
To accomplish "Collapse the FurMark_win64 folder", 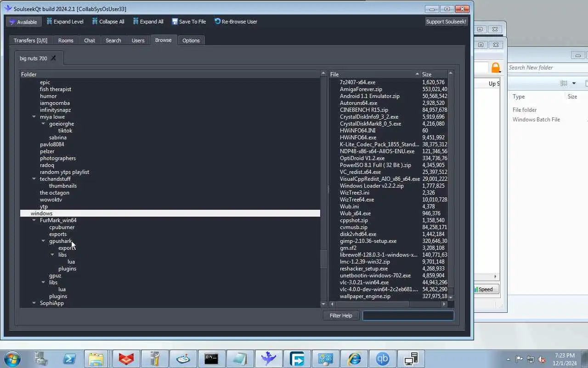I will [x=34, y=220].
